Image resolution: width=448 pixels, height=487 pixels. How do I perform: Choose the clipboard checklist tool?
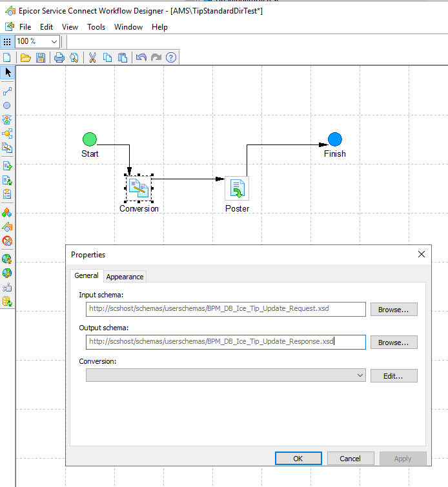(7, 194)
